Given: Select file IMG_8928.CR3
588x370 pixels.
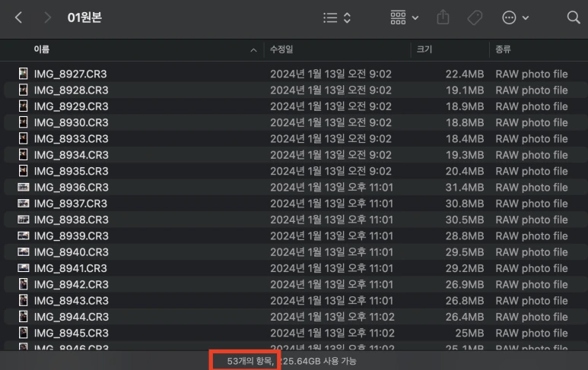Looking at the screenshot, I should 72,90.
